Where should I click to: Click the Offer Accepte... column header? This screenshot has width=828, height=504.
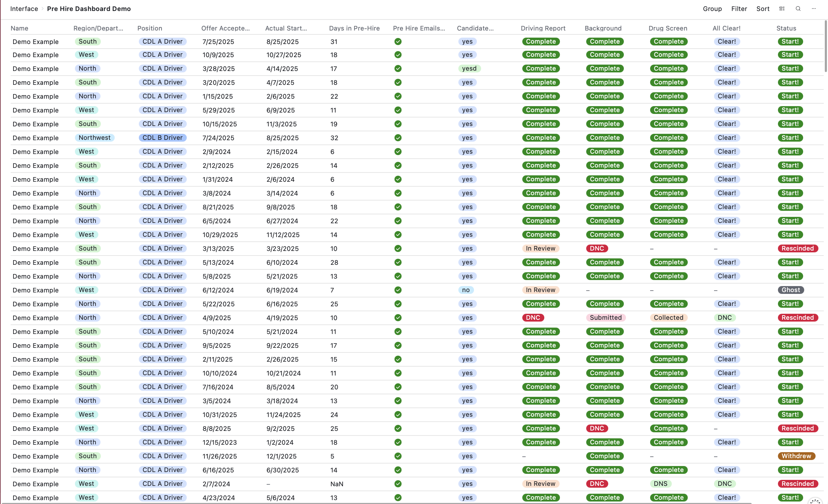[225, 28]
